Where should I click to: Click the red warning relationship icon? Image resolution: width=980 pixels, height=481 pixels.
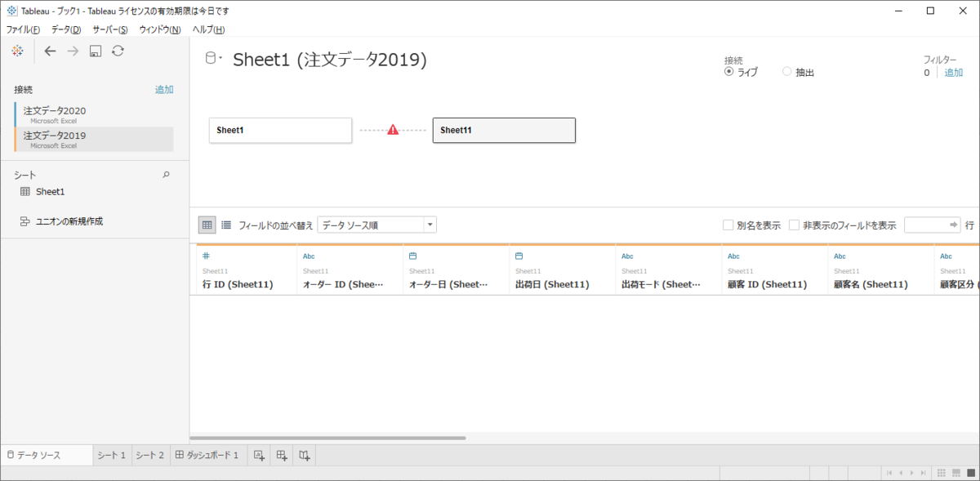pyautogui.click(x=393, y=130)
